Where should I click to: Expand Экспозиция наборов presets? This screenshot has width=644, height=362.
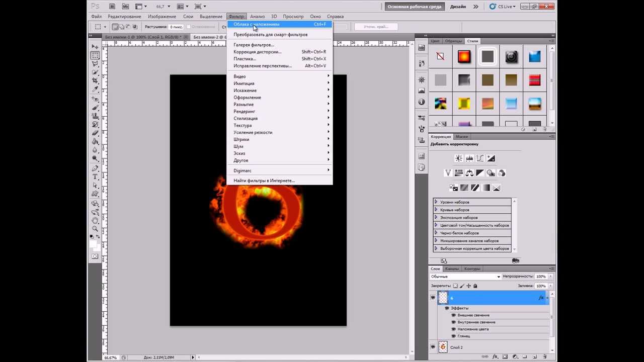436,218
